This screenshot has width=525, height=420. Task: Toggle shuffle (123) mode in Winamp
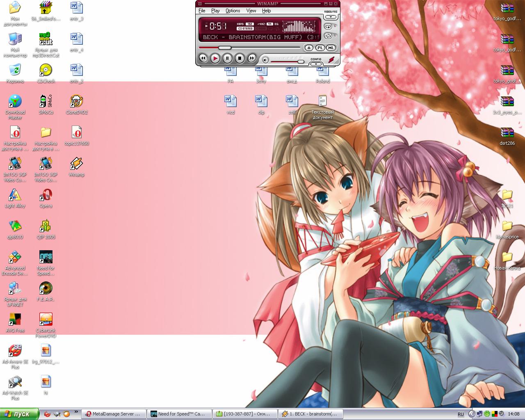[328, 36]
